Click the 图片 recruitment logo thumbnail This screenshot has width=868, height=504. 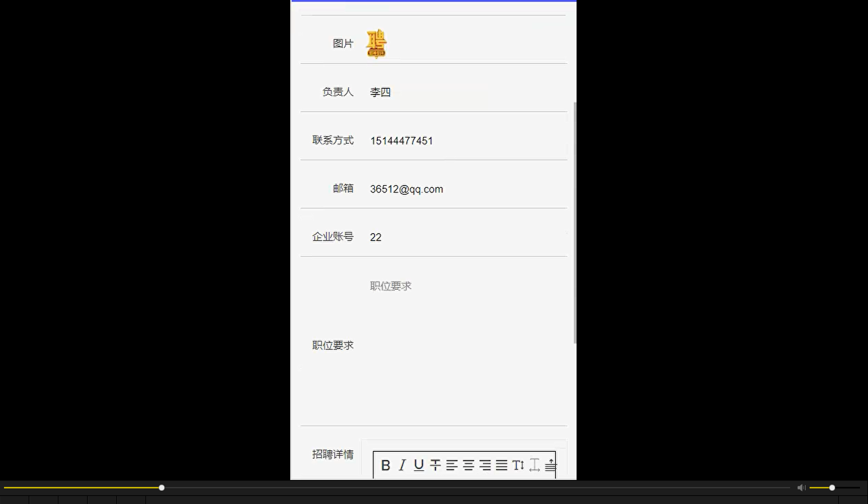click(x=376, y=43)
